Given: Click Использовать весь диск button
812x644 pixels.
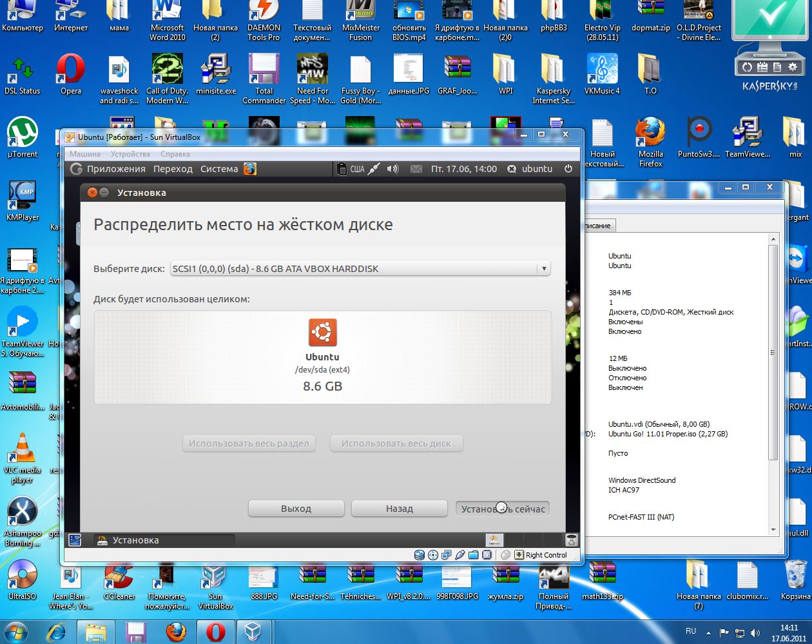Looking at the screenshot, I should coord(396,444).
